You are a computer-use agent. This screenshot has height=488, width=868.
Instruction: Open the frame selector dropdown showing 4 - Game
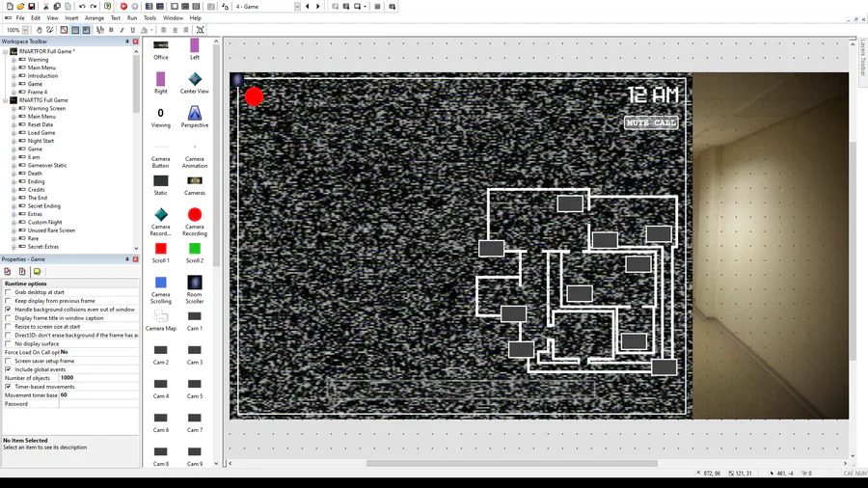click(297, 6)
